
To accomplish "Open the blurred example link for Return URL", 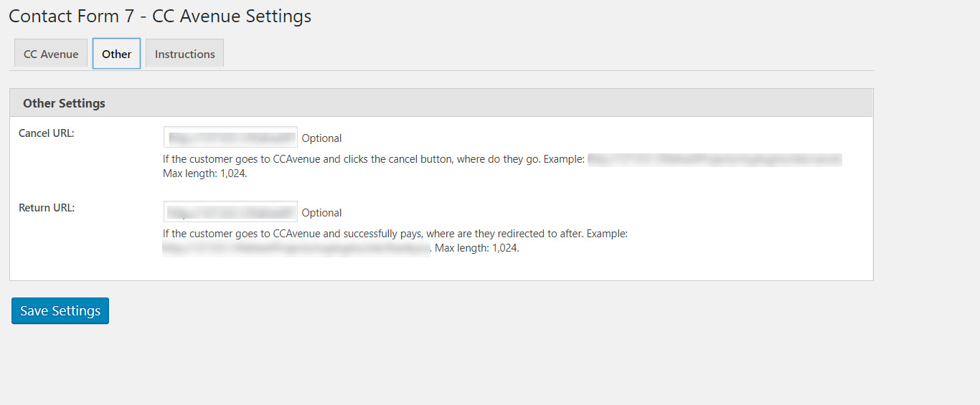I will [296, 249].
